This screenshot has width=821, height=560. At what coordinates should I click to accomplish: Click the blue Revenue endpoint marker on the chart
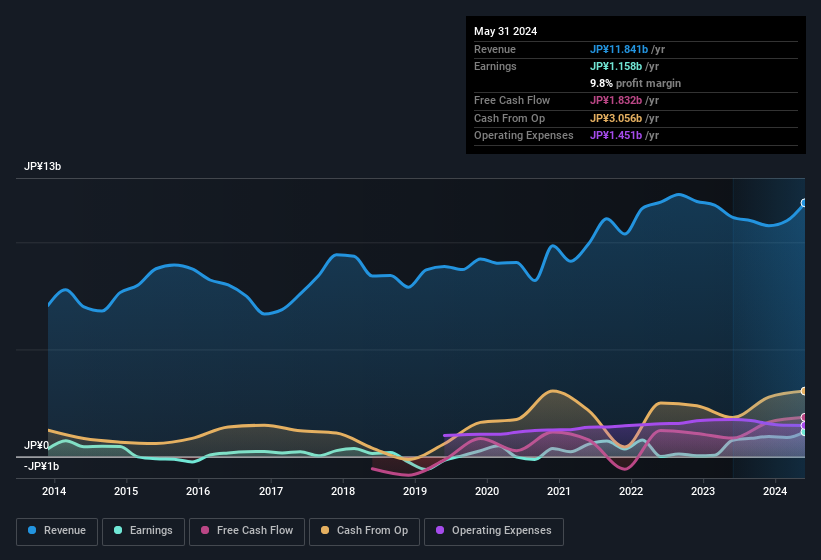tap(804, 203)
